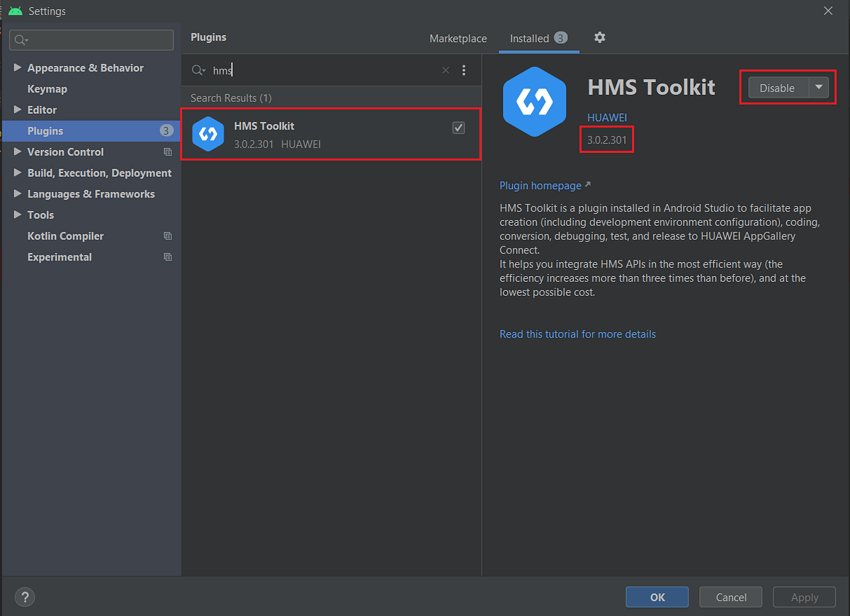Clear the plugin search with the X icon

(445, 70)
